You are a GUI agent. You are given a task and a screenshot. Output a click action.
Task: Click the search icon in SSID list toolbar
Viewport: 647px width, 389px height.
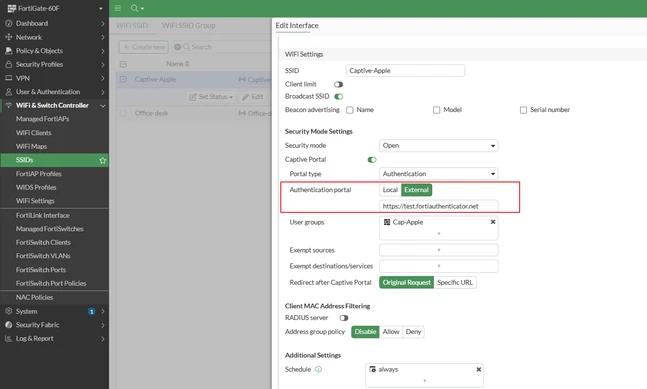[x=187, y=47]
